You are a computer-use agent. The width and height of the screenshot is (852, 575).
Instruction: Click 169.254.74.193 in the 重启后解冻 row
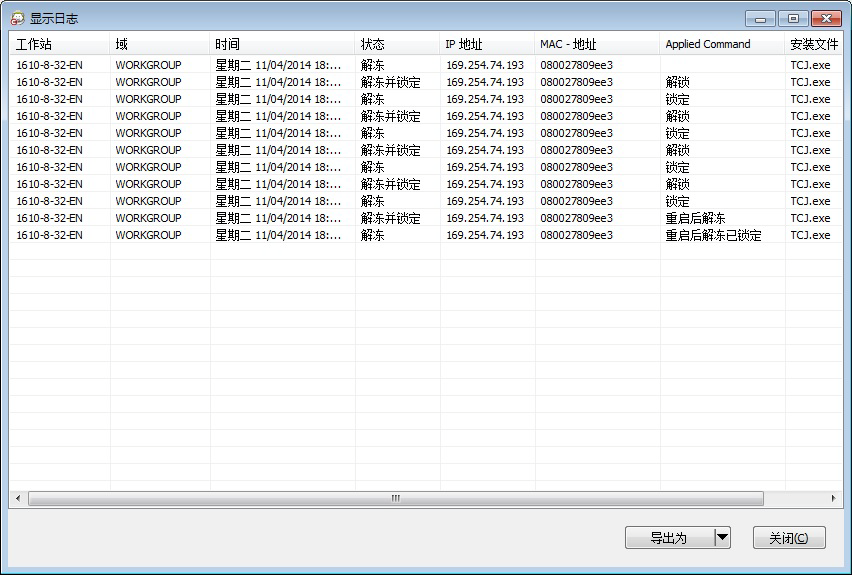pyautogui.click(x=485, y=218)
